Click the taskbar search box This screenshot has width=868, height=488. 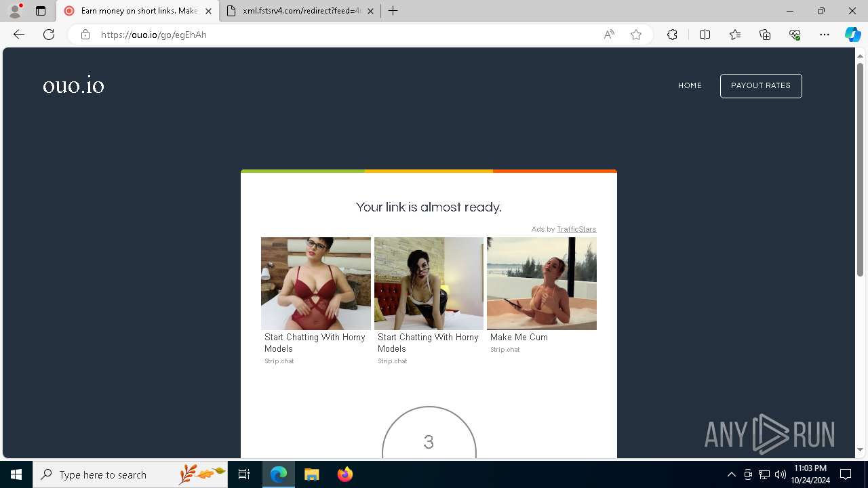(x=130, y=474)
